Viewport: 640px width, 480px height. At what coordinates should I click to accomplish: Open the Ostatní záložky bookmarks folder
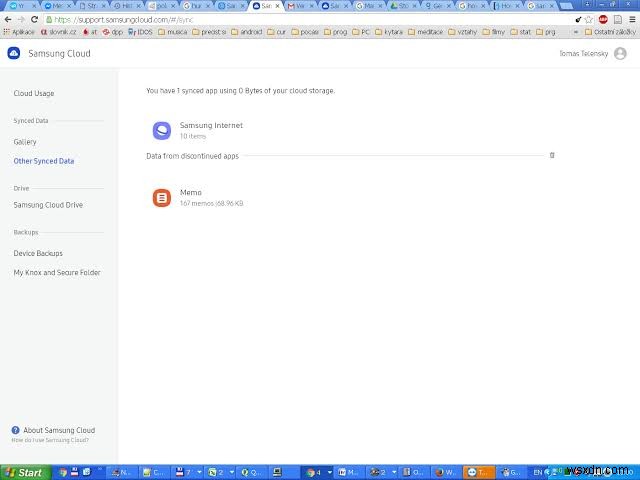[x=610, y=32]
